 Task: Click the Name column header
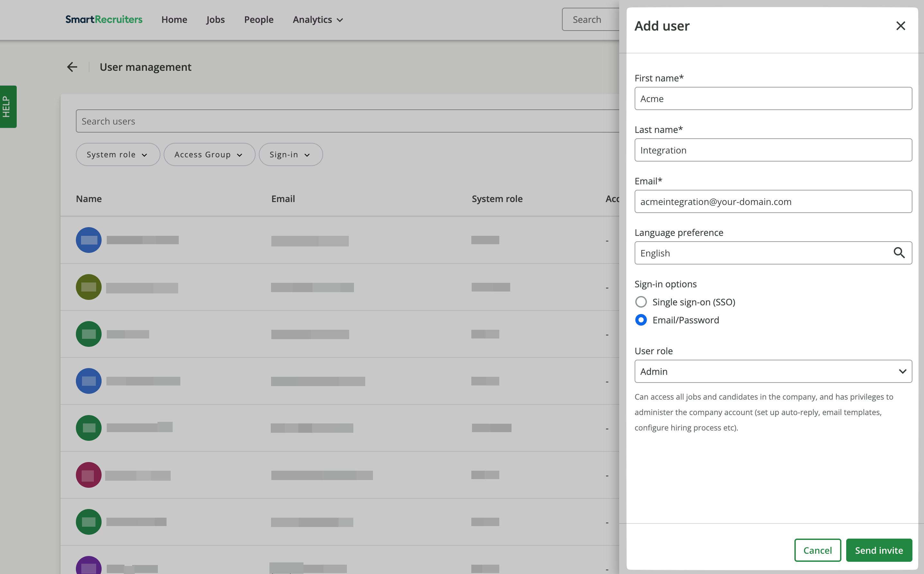(x=89, y=199)
